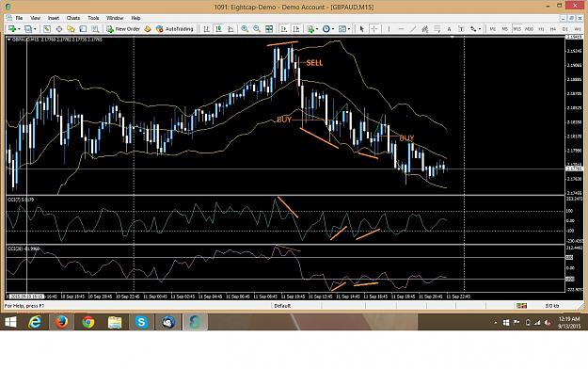The image size is (588, 369).
Task: Switch timeframe to H1
Action: click(541, 29)
